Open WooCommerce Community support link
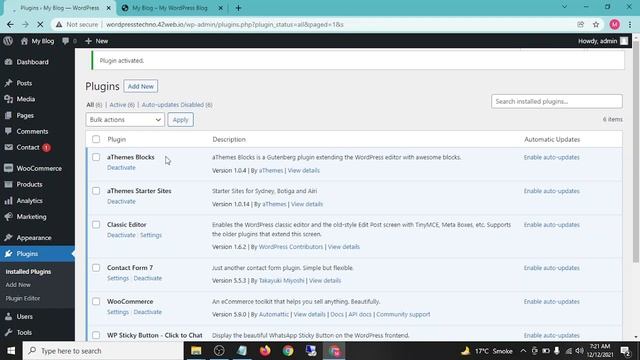640x360 pixels. 403,314
